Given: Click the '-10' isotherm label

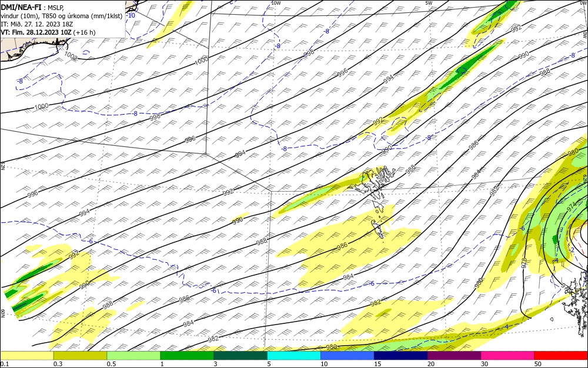Looking at the screenshot, I should (x=131, y=15).
